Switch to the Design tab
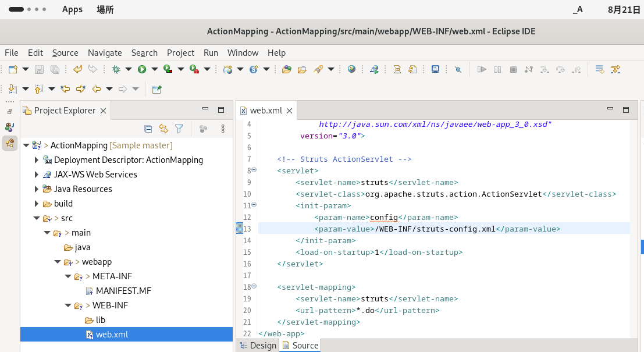644x352 pixels. tap(258, 346)
